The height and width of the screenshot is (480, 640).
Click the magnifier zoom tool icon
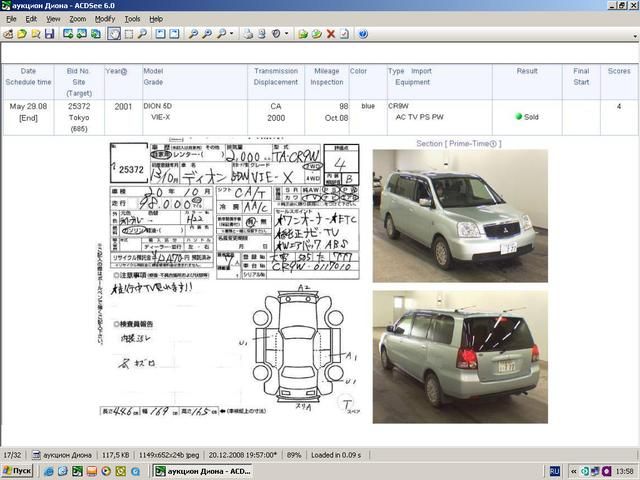coord(143,34)
